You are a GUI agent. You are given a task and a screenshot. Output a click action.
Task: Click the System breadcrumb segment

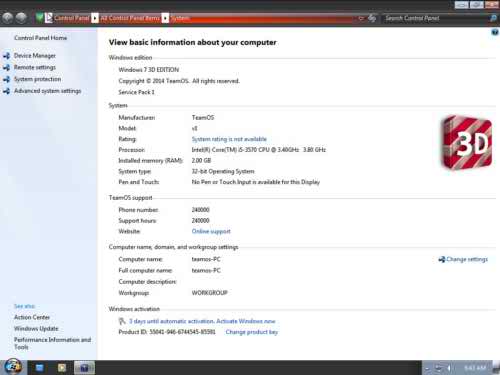pos(180,18)
